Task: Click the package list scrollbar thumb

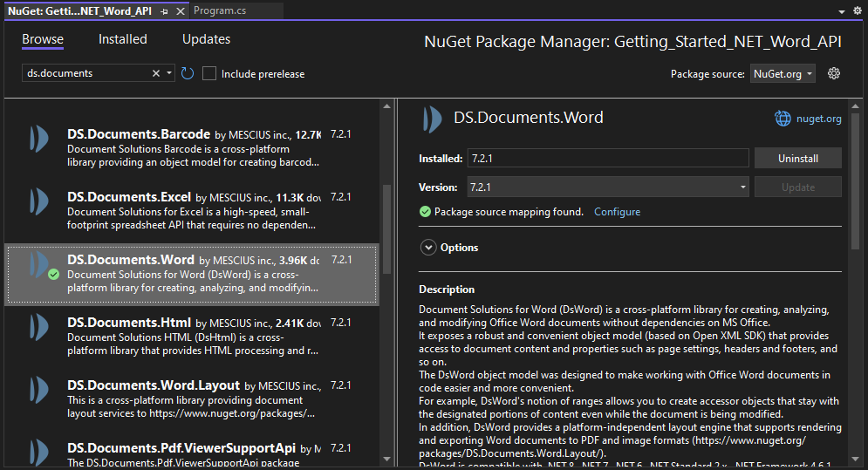Action: 387,229
